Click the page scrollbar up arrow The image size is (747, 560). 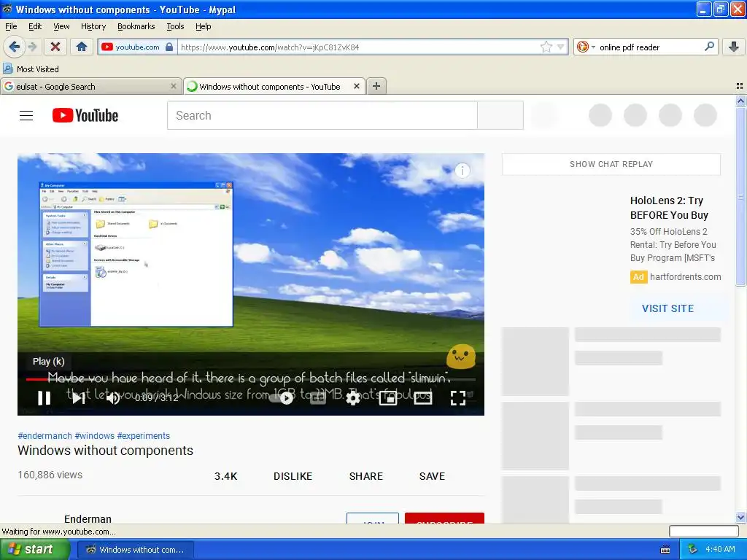(x=740, y=101)
